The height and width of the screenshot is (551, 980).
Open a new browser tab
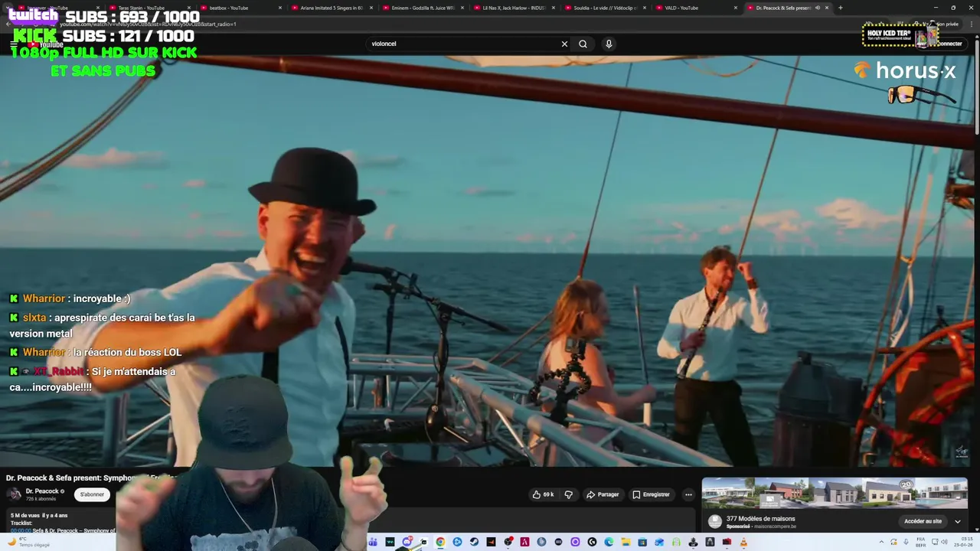[841, 8]
